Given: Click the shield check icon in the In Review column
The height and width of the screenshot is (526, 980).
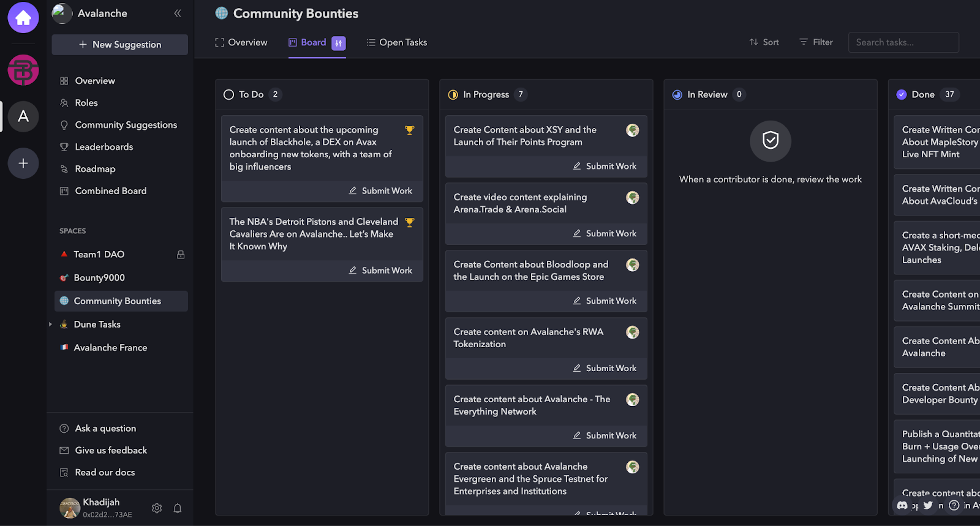Looking at the screenshot, I should (771, 141).
